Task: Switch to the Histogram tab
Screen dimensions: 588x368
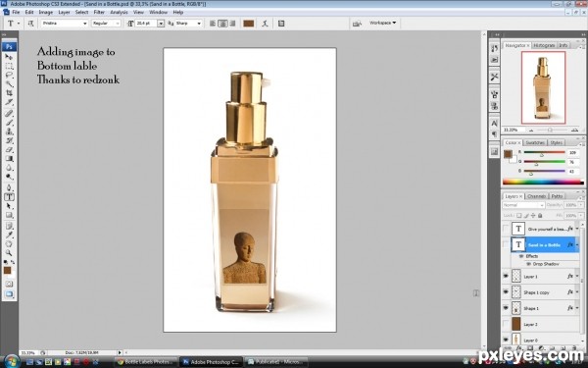Action: pos(544,45)
